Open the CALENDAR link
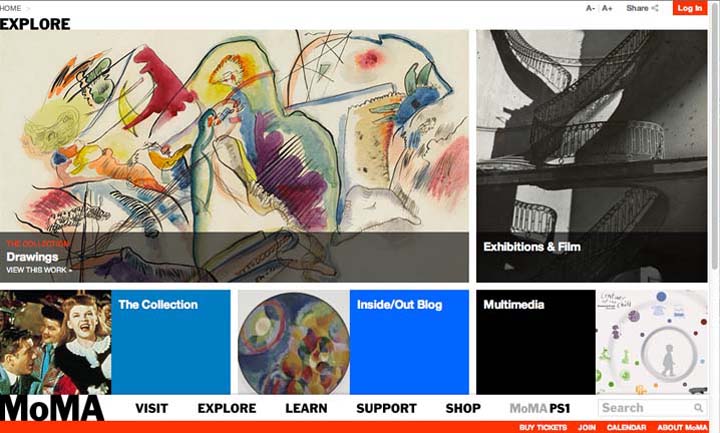Image resolution: width=720 pixels, height=433 pixels. [626, 427]
